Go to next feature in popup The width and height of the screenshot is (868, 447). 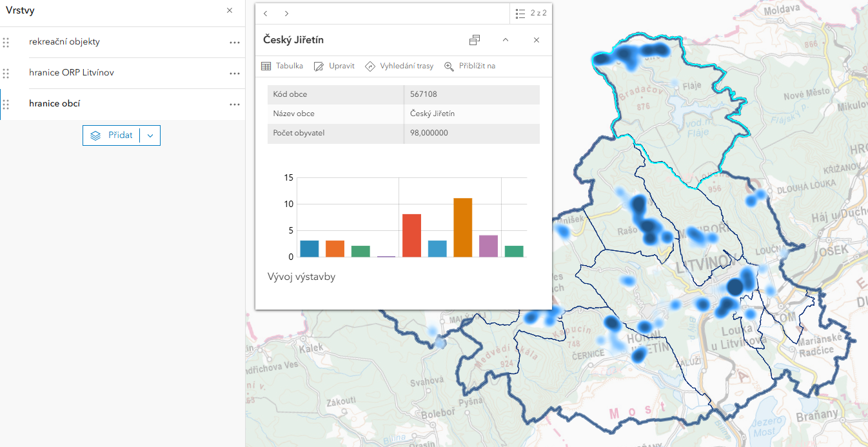(x=286, y=14)
